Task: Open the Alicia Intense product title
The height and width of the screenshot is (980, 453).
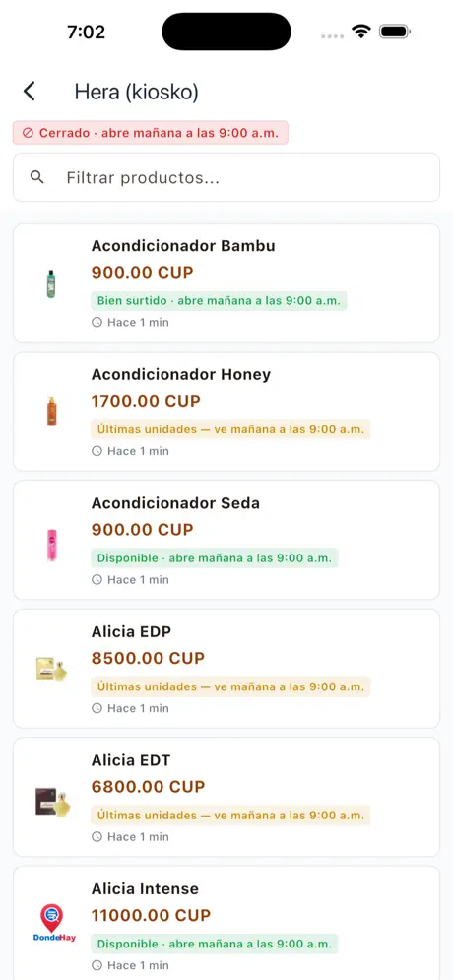Action: pos(145,888)
